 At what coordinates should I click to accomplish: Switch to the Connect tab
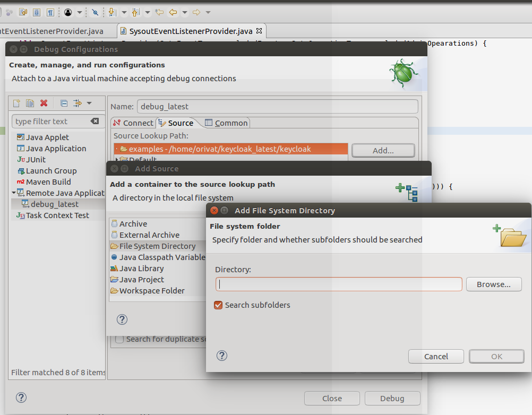tap(133, 123)
